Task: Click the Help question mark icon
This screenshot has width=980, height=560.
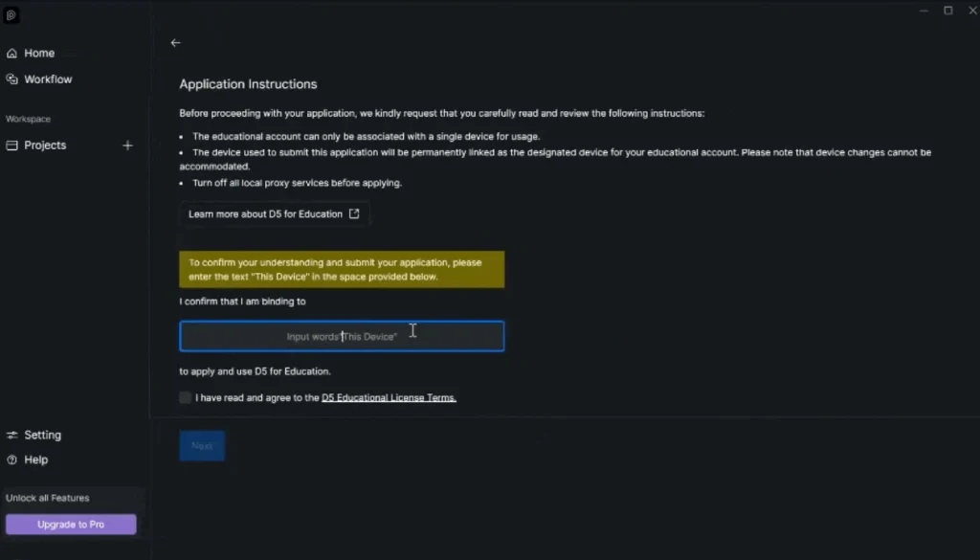Action: point(11,459)
